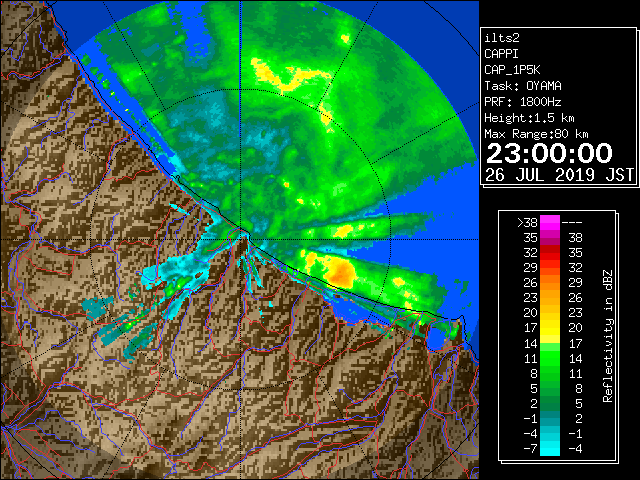
Task: Pick the yellow 17–20 dBZ legend swatch
Action: click(549, 328)
